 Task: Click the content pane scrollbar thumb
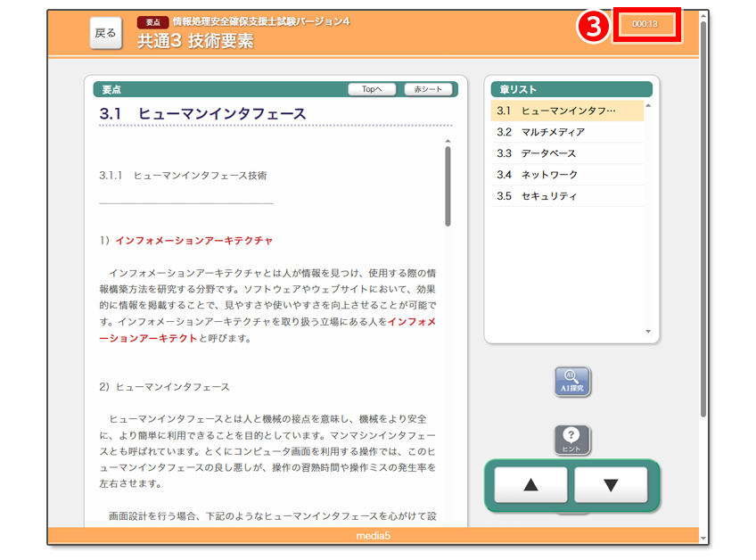(448, 186)
